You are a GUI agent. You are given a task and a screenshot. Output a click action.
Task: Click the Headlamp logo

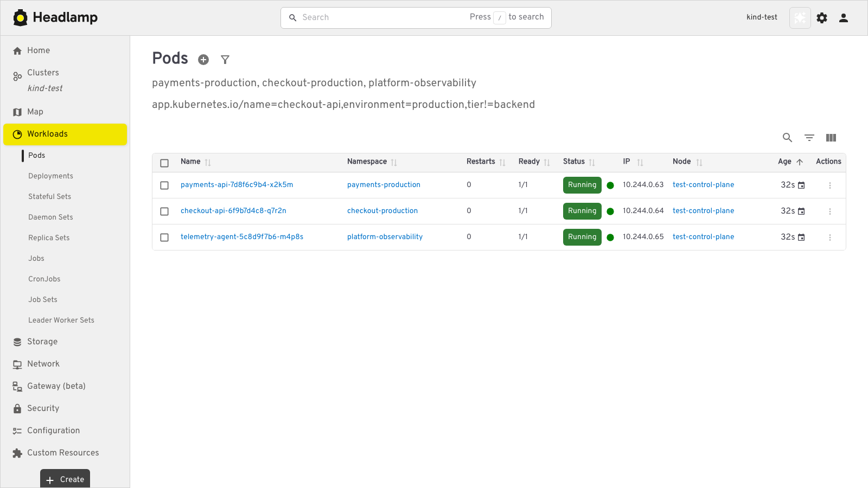point(55,17)
